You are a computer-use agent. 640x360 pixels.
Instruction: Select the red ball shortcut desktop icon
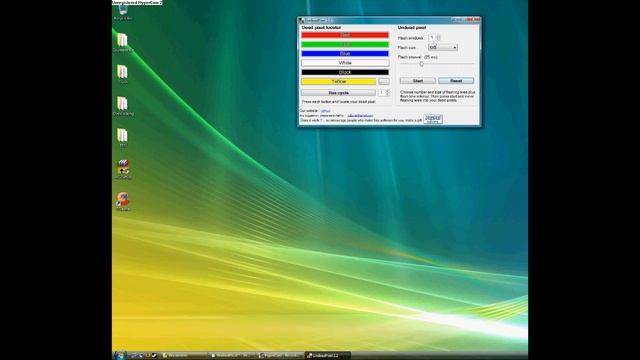point(123,202)
